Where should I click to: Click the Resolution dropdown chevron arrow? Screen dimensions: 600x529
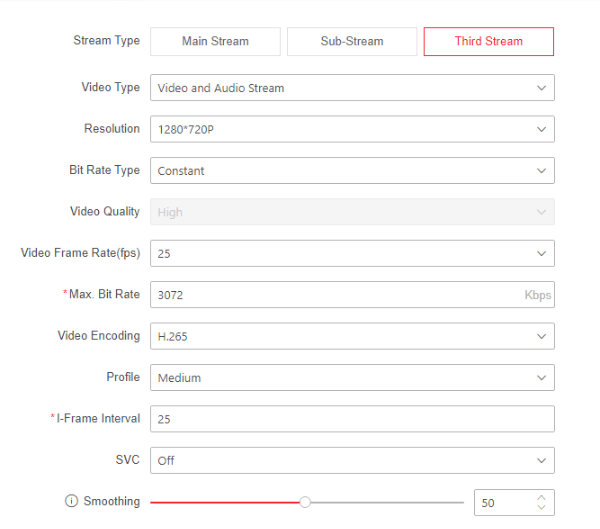pyautogui.click(x=541, y=129)
